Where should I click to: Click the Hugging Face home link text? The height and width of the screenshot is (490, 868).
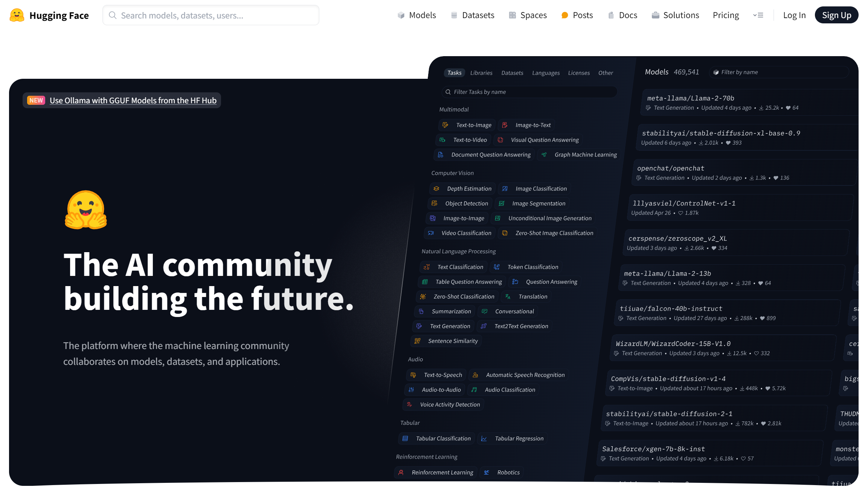[x=59, y=15]
